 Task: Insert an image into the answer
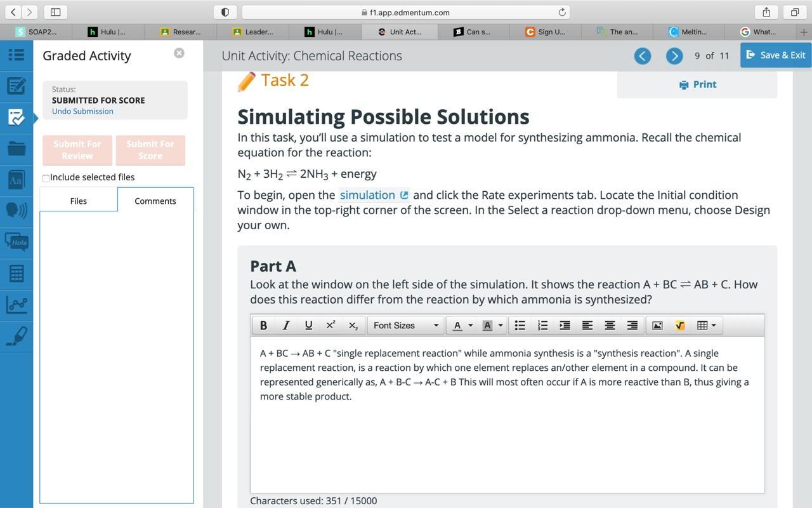(x=657, y=325)
